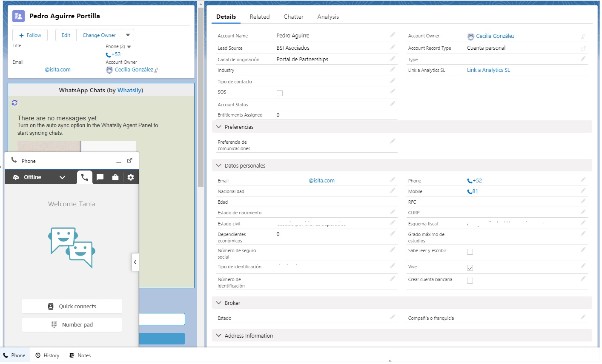The image size is (602, 364).
Task: Open the chat tab in the softphone panel
Action: point(100,177)
